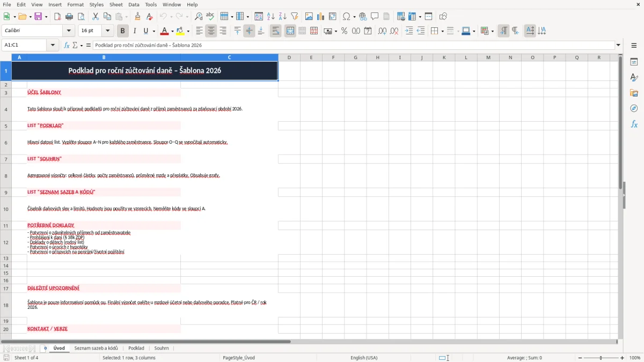
Task: Toggle Bold formatting
Action: point(123,31)
